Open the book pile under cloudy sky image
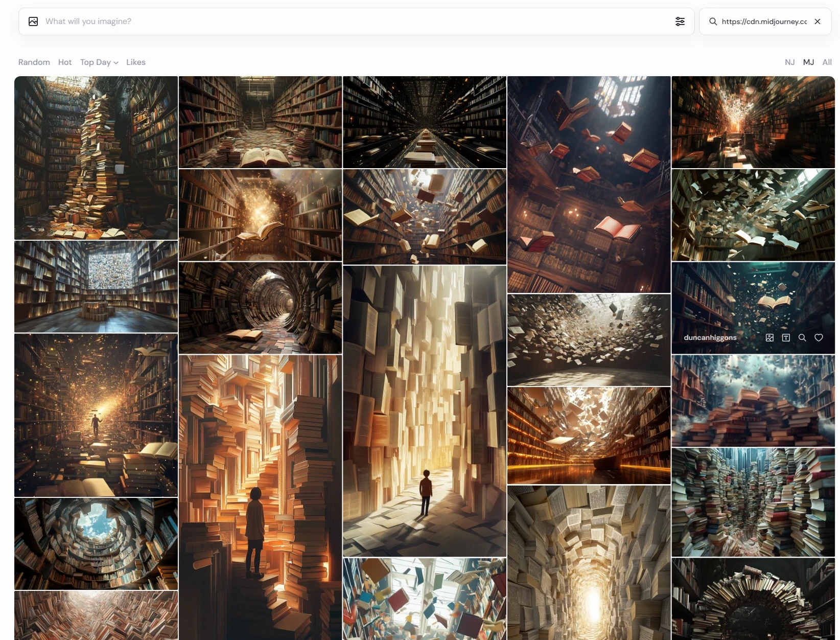The height and width of the screenshot is (640, 840). (753, 401)
